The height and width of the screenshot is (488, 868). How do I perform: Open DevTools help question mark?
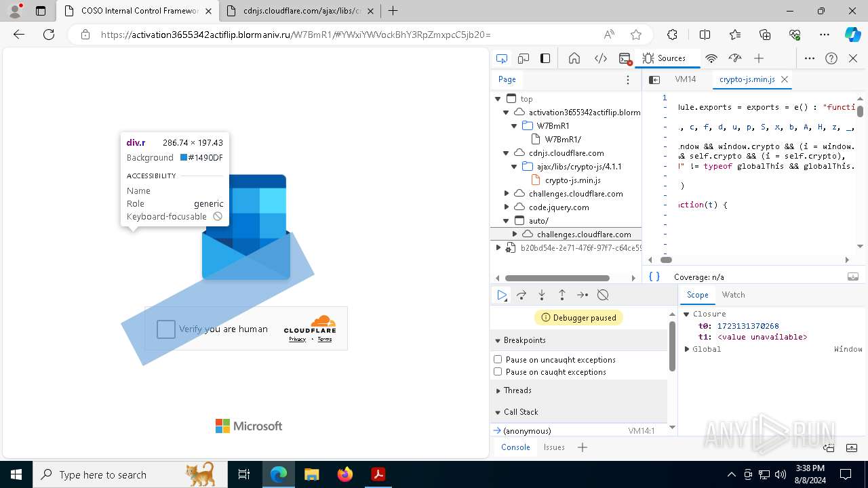coord(831,58)
